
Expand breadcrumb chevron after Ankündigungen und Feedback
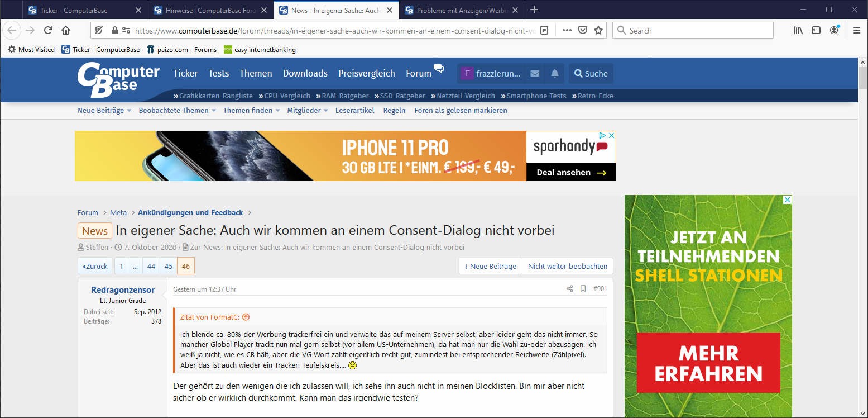250,213
